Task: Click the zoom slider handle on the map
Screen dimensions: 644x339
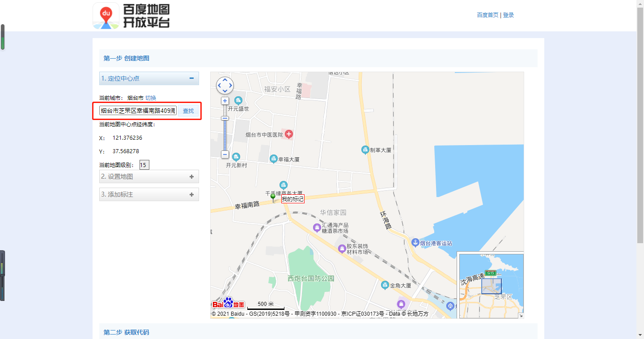Action: pyautogui.click(x=225, y=118)
